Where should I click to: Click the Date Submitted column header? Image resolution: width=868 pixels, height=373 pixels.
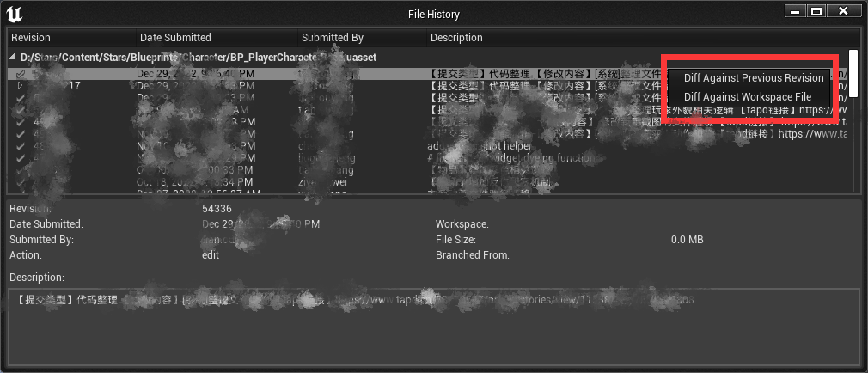tap(175, 38)
